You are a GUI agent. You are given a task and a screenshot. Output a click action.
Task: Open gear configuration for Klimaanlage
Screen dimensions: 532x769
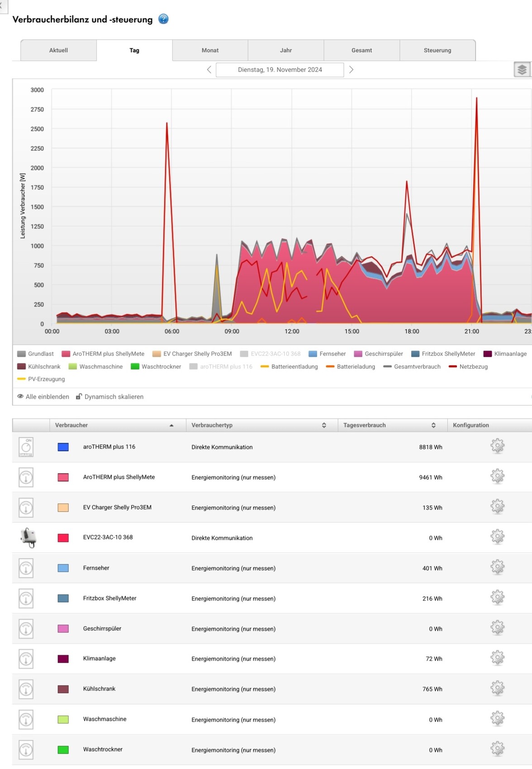[497, 658]
